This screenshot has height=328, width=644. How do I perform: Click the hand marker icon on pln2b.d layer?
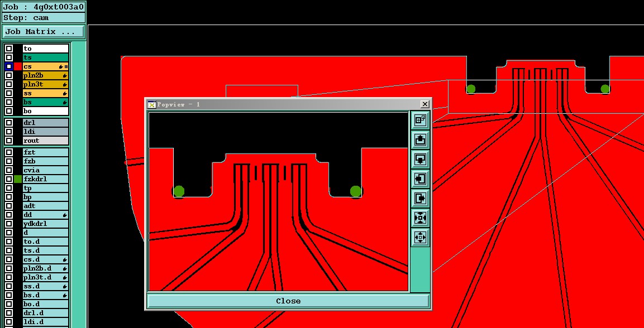point(65,268)
